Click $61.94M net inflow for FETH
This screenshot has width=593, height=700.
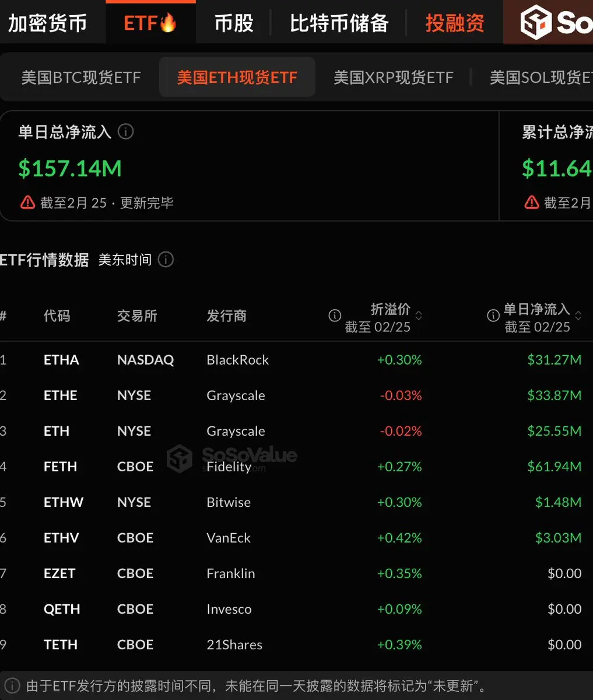pos(555,467)
